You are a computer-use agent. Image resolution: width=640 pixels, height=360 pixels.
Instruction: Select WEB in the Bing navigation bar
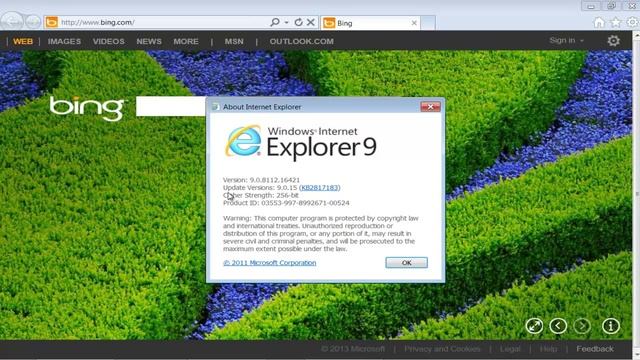23,41
